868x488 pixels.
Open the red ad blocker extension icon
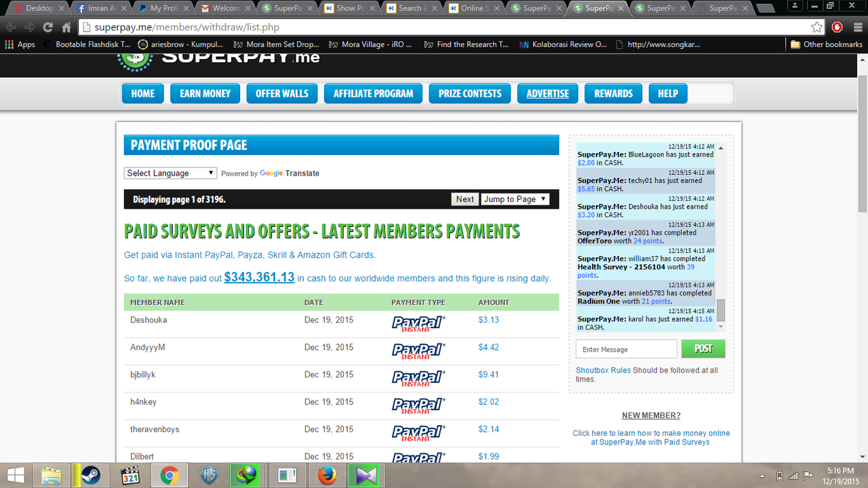(837, 27)
